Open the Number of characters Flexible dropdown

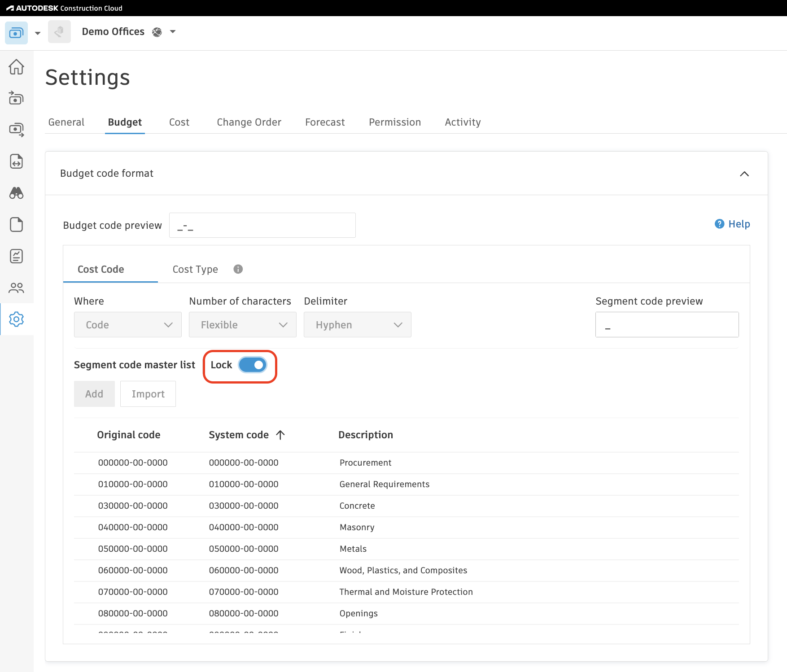click(242, 325)
